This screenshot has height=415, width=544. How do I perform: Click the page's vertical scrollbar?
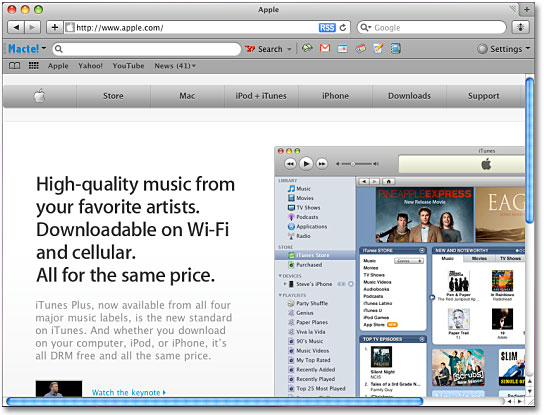[x=529, y=151]
